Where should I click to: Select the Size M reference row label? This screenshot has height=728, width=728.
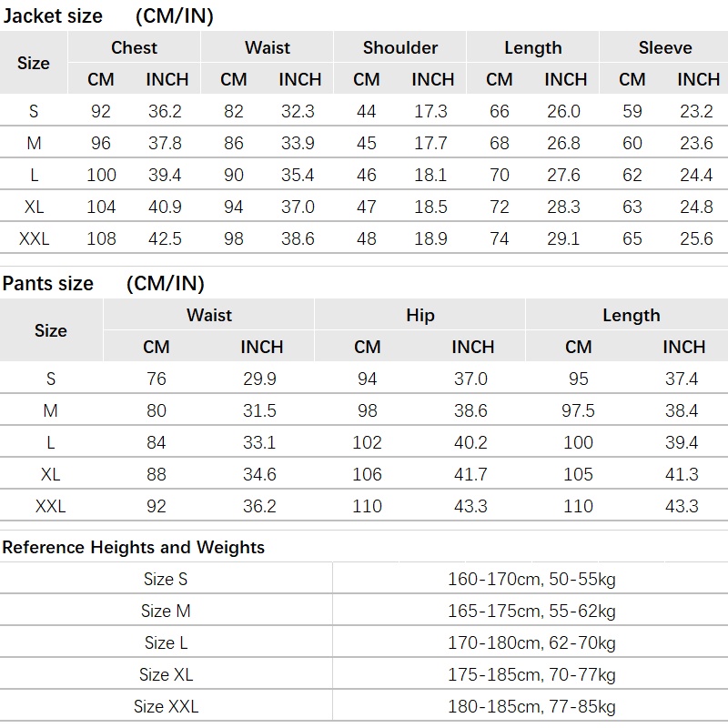[x=166, y=611]
